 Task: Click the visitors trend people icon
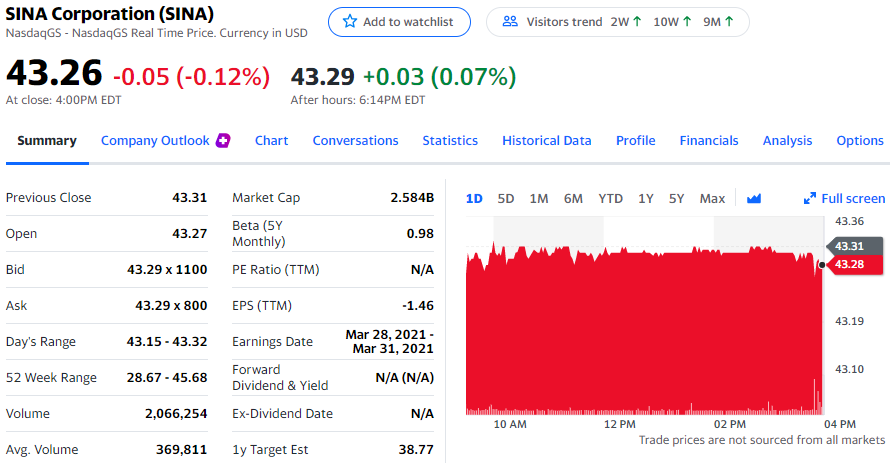(510, 22)
